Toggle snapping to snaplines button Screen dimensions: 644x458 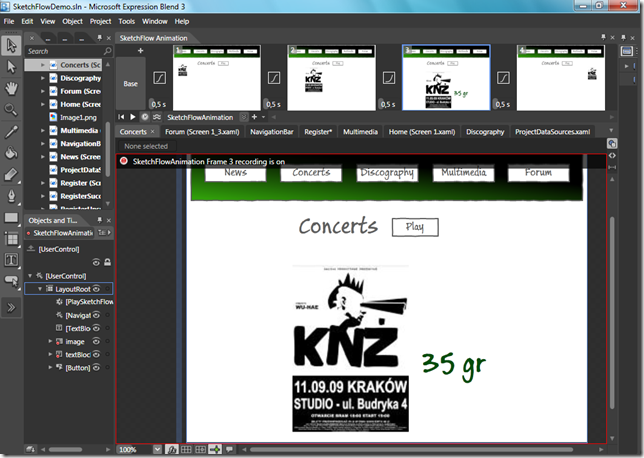coord(215,449)
